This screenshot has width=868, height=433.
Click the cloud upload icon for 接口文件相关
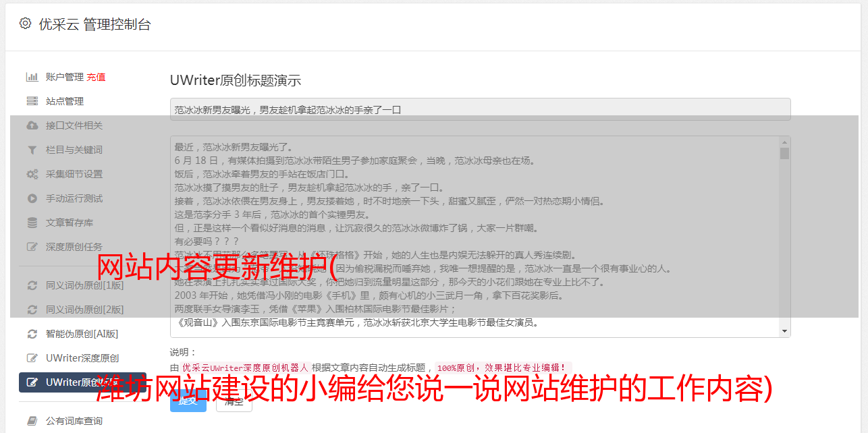coord(32,125)
